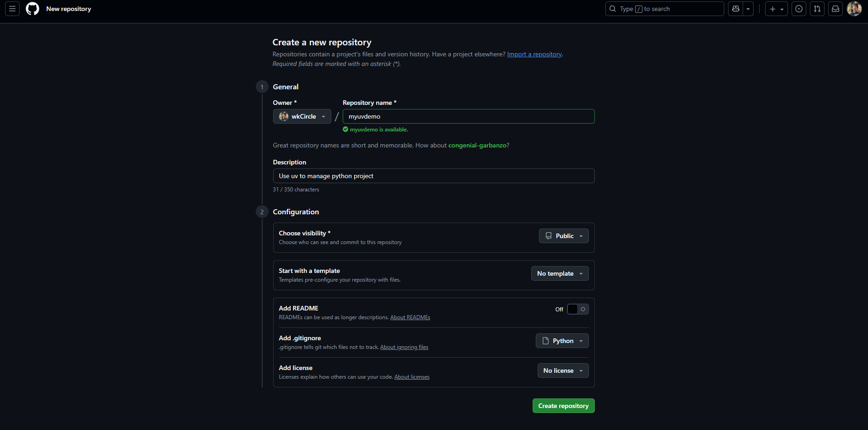Open the Choose visibility Public dropdown

pos(563,235)
